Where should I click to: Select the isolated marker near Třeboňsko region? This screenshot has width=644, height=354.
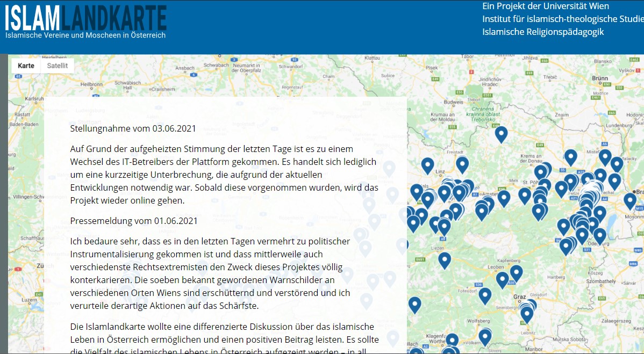501,133
